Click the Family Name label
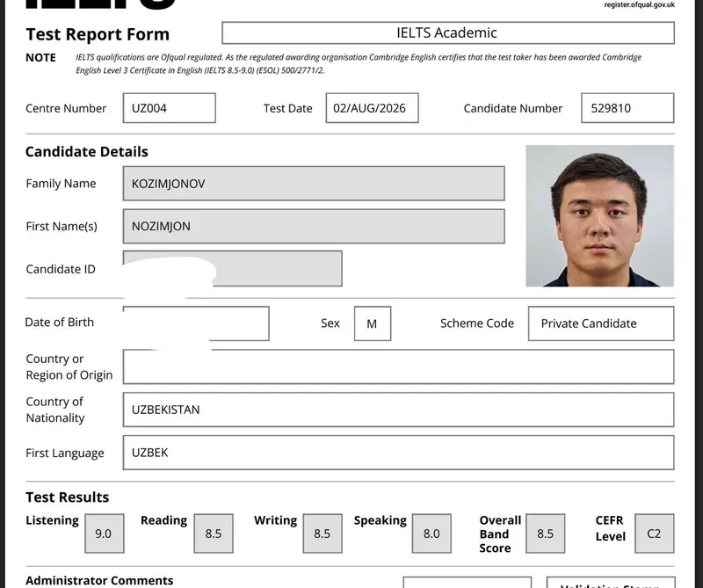 click(61, 184)
